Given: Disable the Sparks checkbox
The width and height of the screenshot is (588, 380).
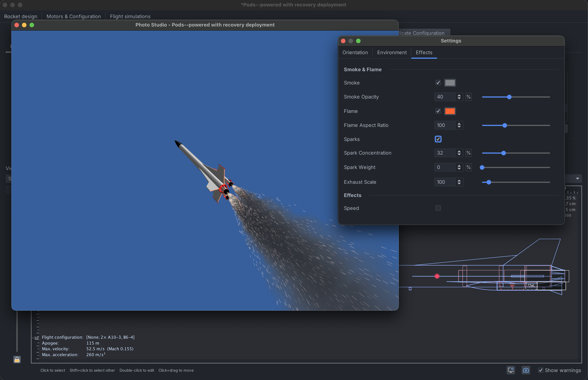Looking at the screenshot, I should click(x=438, y=139).
